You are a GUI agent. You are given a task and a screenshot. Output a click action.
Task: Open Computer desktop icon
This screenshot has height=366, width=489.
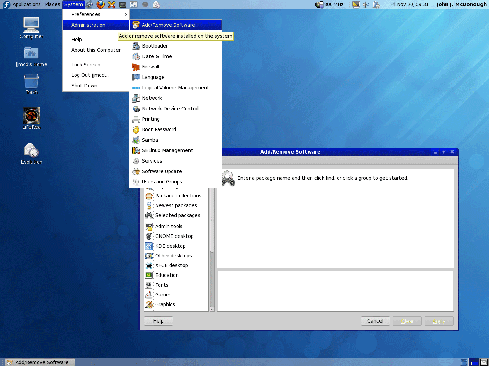pos(31,28)
